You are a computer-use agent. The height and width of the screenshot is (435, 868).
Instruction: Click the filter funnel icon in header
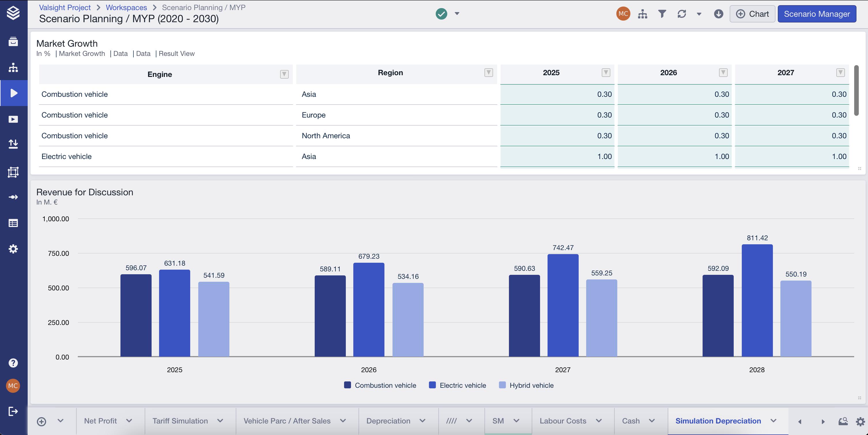pyautogui.click(x=662, y=14)
